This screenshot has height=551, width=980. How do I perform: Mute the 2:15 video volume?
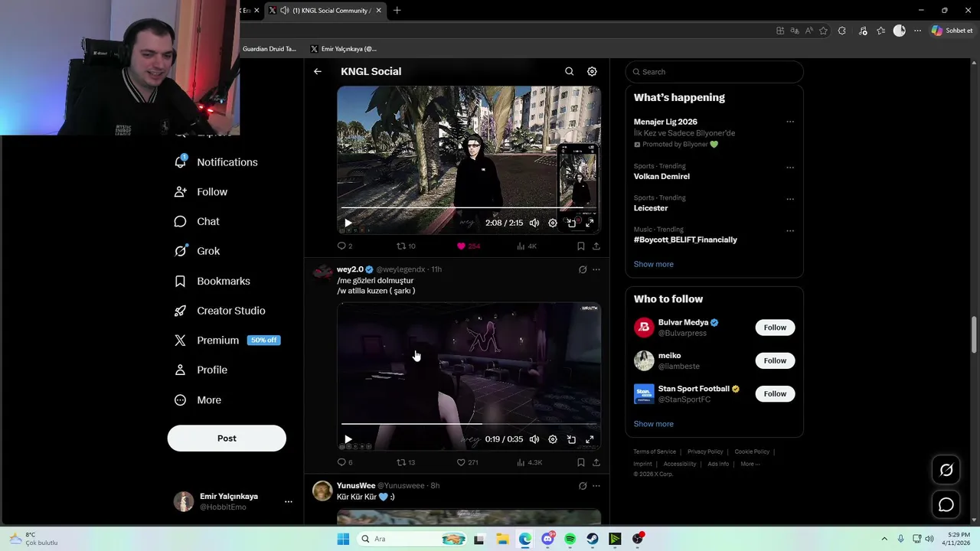pyautogui.click(x=534, y=223)
